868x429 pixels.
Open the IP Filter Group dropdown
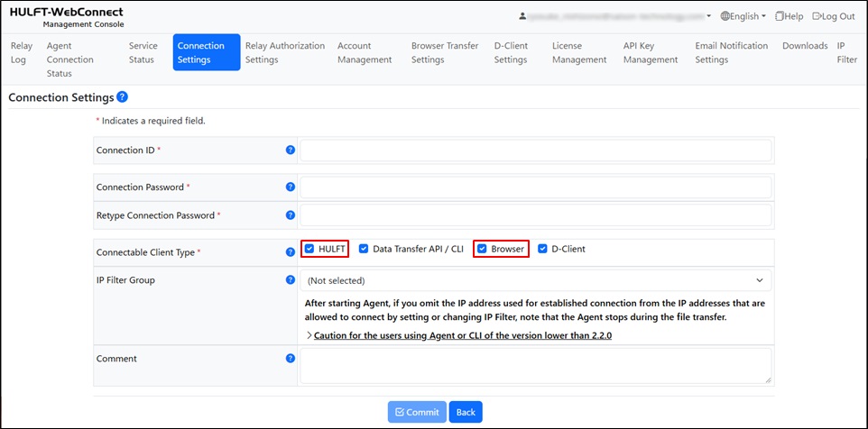click(535, 280)
